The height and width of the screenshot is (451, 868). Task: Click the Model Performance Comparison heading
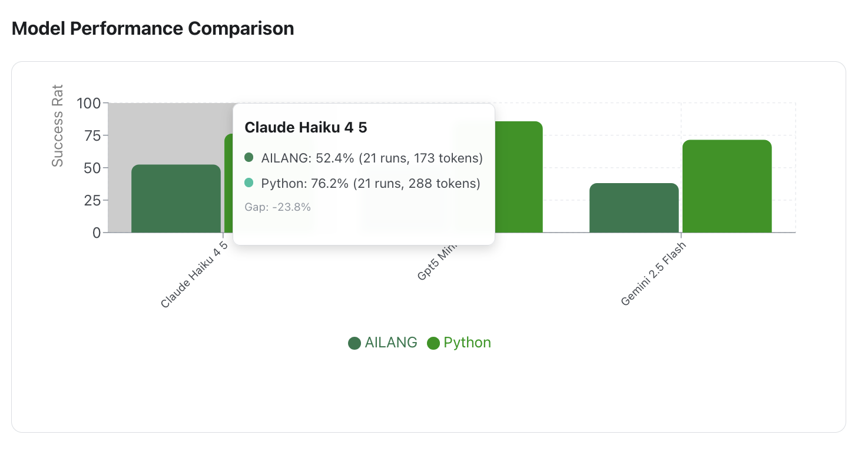[x=153, y=28]
